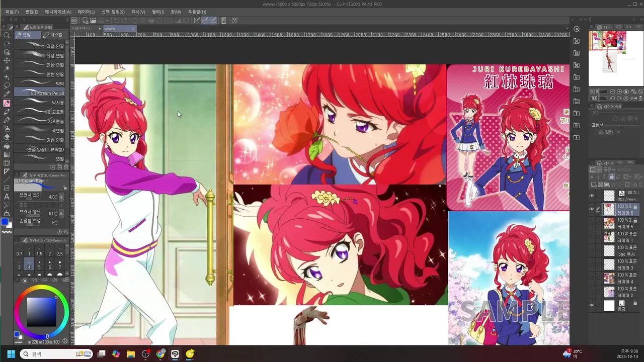Viewport: 644px width, 362px height.
Task: Select the Object operation tool
Action: click(x=7, y=52)
